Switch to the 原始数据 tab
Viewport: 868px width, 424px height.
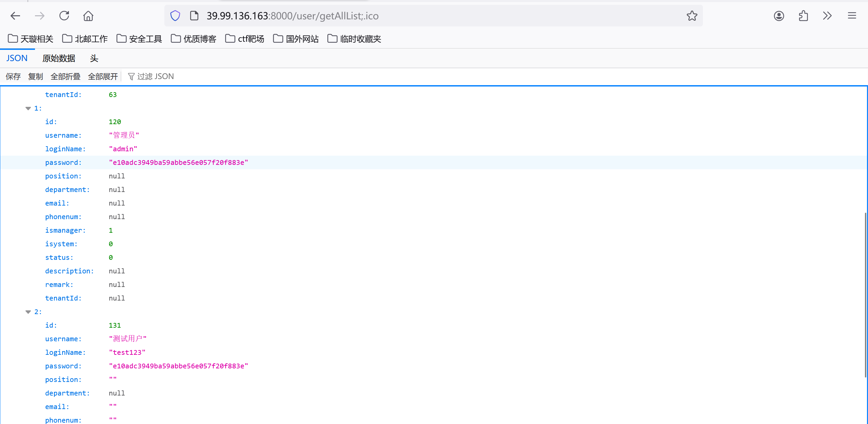(x=59, y=58)
